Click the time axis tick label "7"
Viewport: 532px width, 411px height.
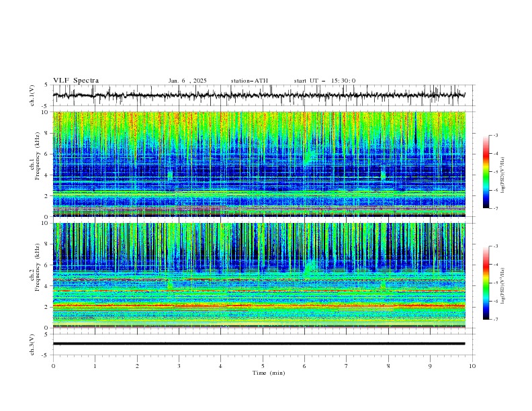[347, 366]
